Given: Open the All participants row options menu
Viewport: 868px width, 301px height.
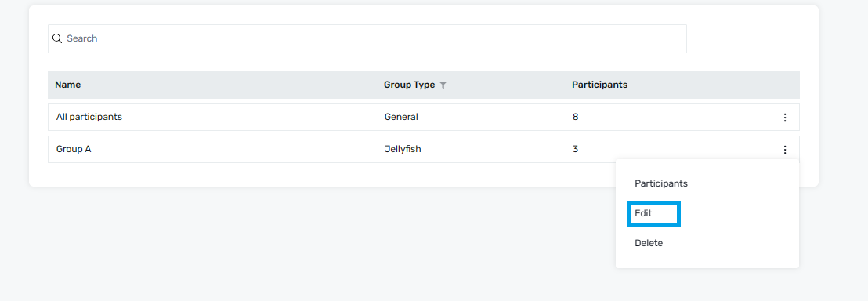Looking at the screenshot, I should click(x=784, y=118).
